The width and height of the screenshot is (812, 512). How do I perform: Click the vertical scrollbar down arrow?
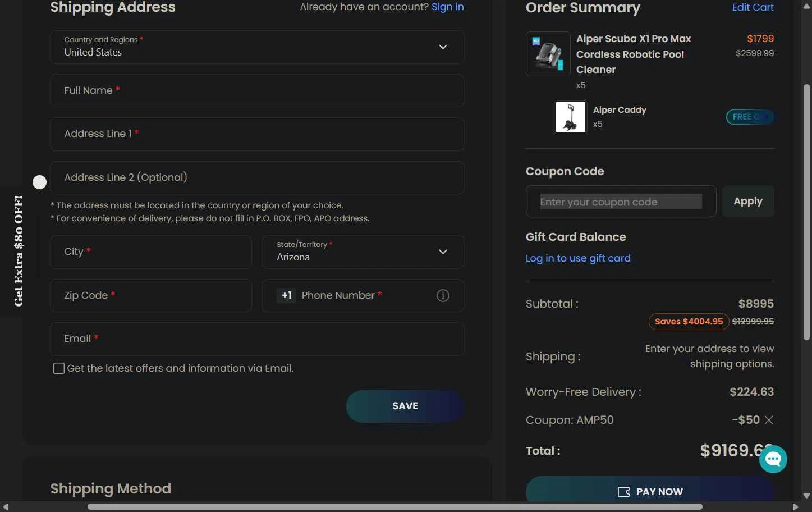tap(807, 496)
